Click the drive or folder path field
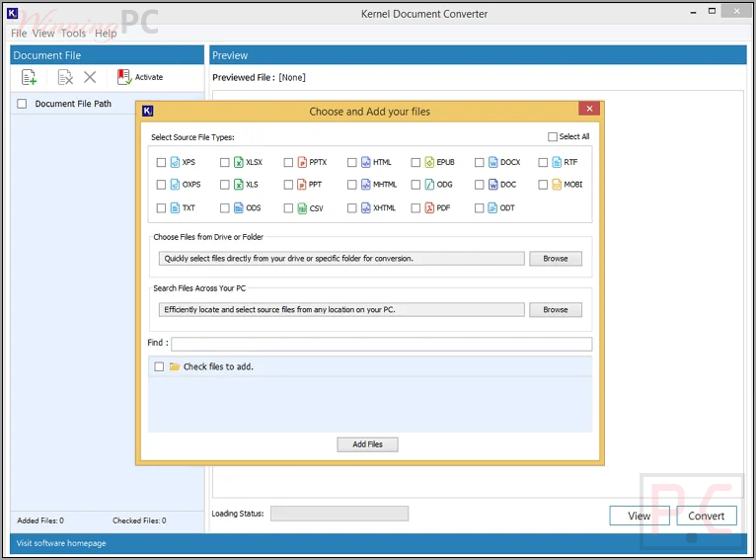 point(341,259)
